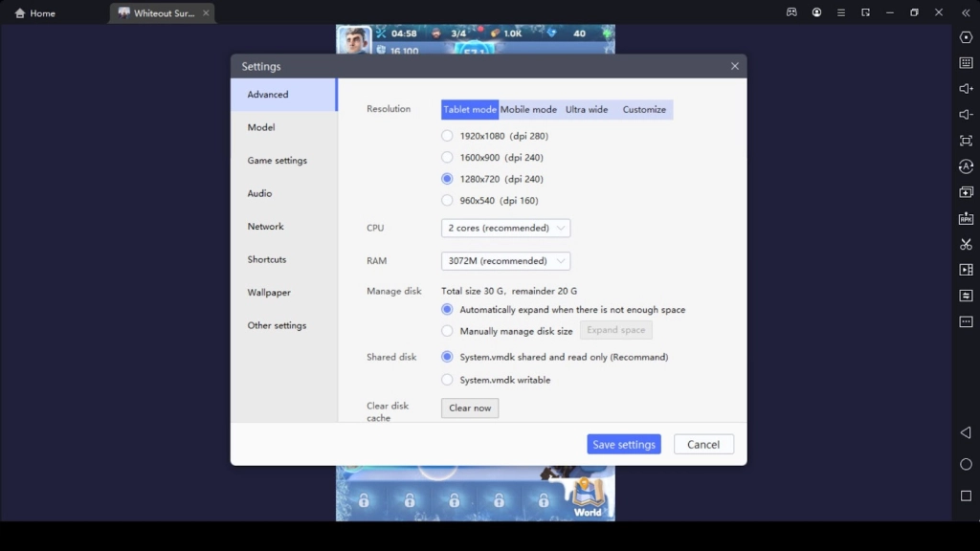Choose the 960x540 (dpi 160) resolution
The image size is (980, 551).
447,201
